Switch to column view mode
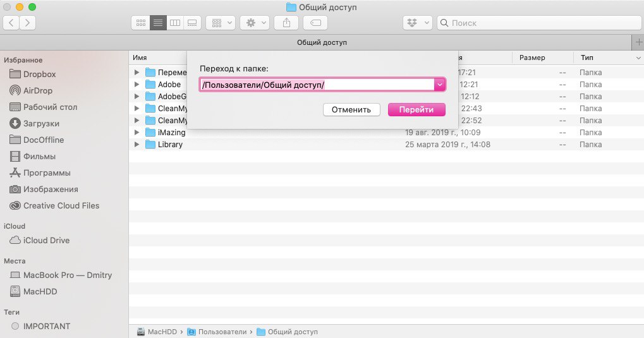Image resolution: width=644 pixels, height=338 pixels. pyautogui.click(x=175, y=23)
